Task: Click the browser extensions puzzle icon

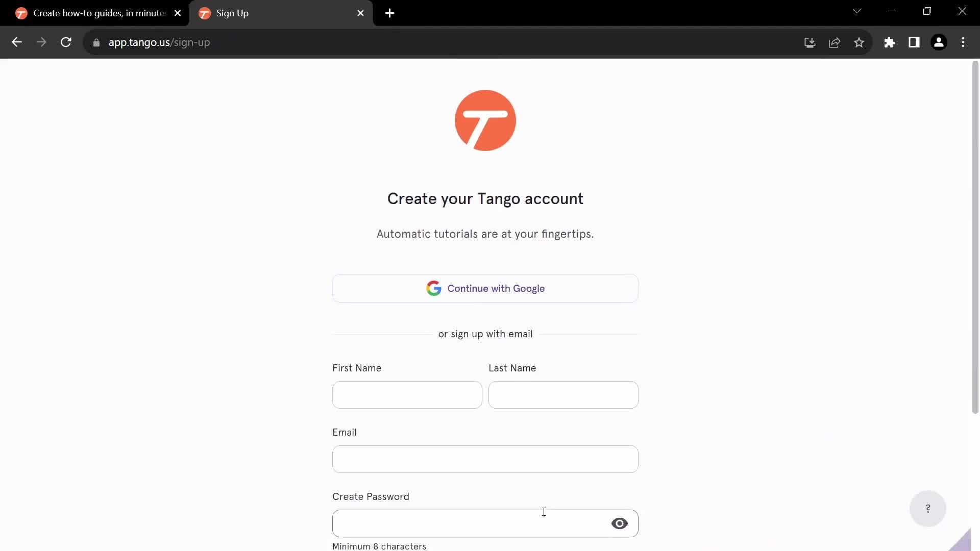Action: tap(889, 42)
